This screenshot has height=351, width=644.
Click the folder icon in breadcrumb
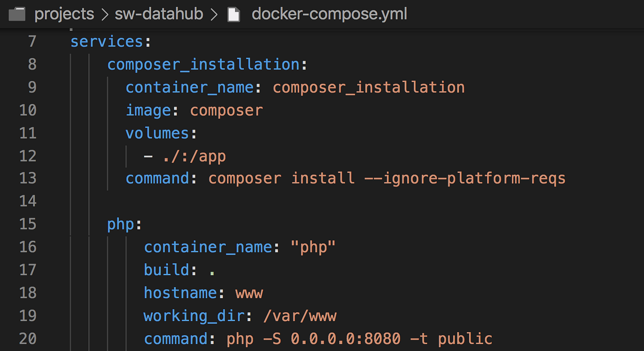[17, 14]
